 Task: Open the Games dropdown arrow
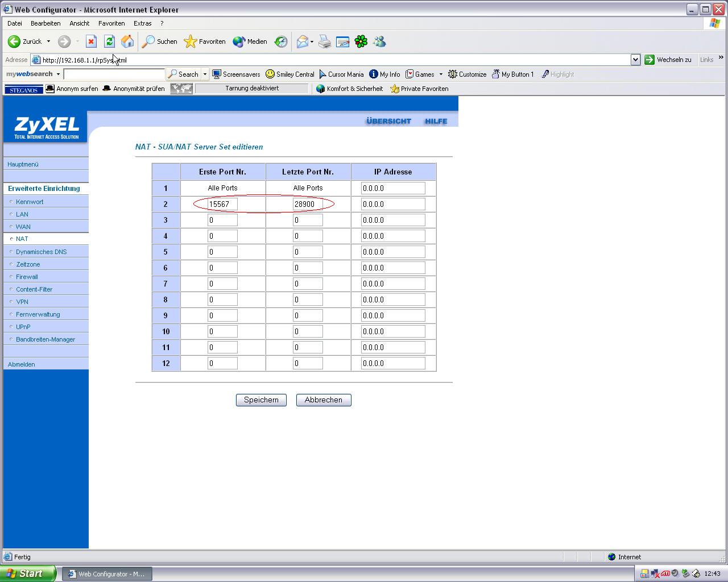point(441,74)
